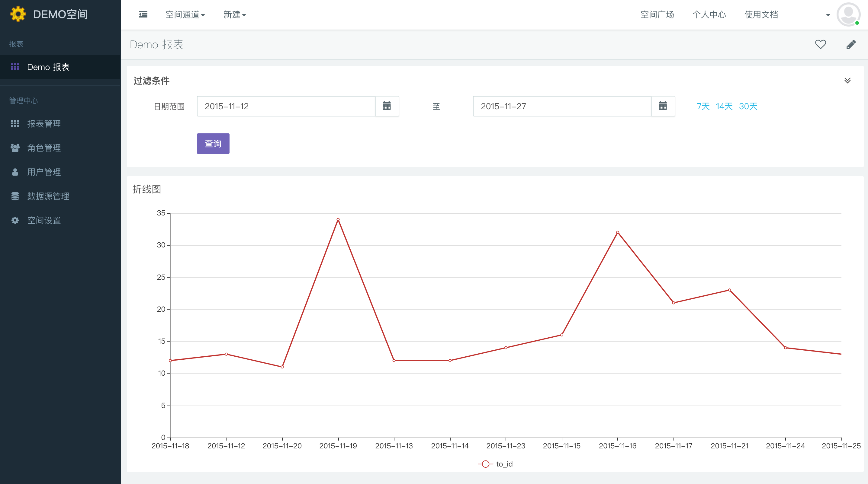Favorite this report with the heart icon

pos(821,44)
